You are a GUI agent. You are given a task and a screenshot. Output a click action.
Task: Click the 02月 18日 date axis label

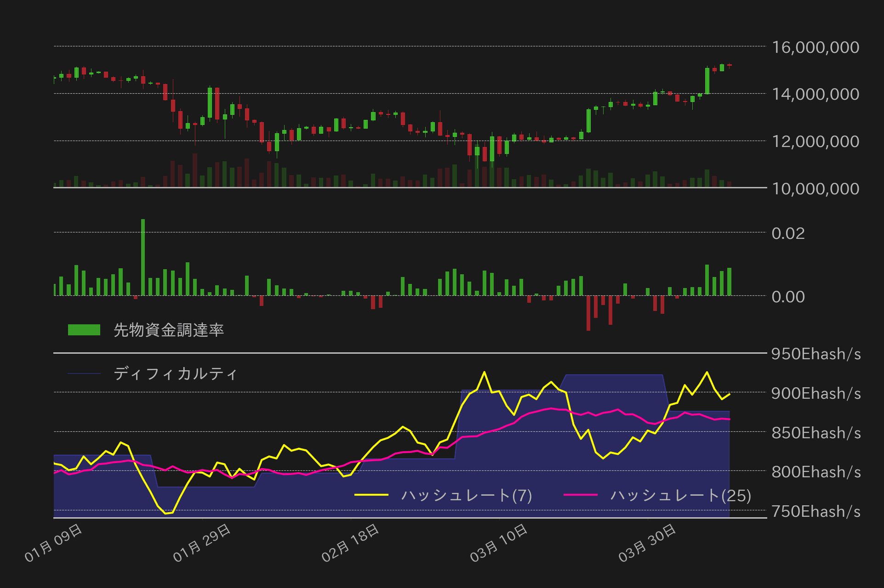coord(350,543)
